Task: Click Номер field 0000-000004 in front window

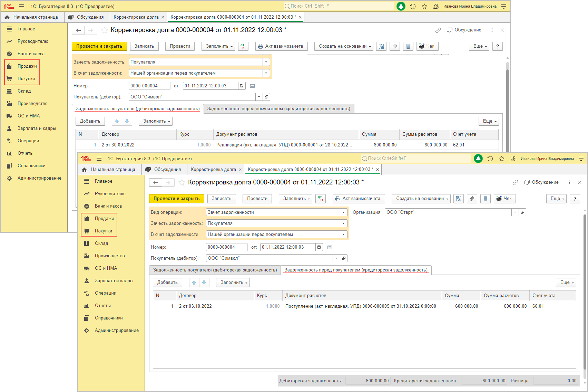Action: click(227, 247)
